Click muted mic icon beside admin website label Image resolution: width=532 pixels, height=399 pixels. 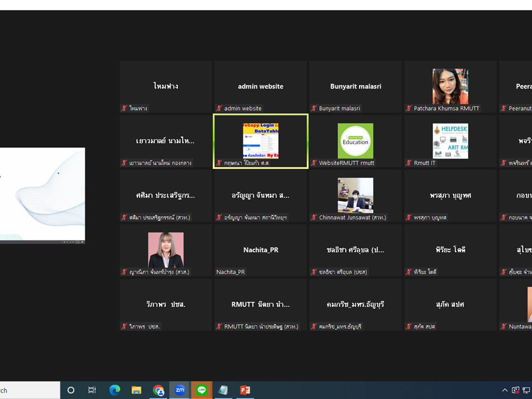(219, 108)
